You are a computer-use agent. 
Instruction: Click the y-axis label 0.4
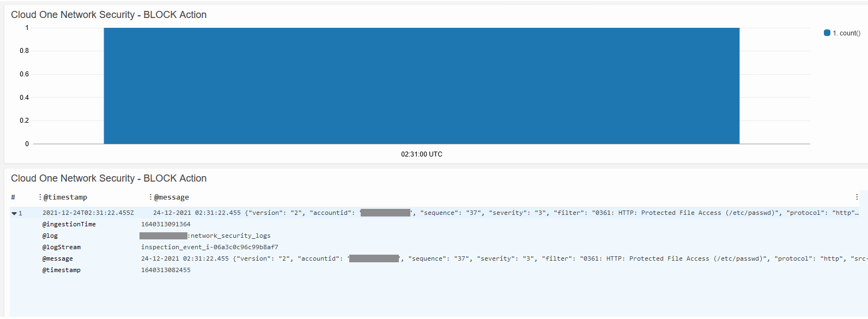click(25, 98)
